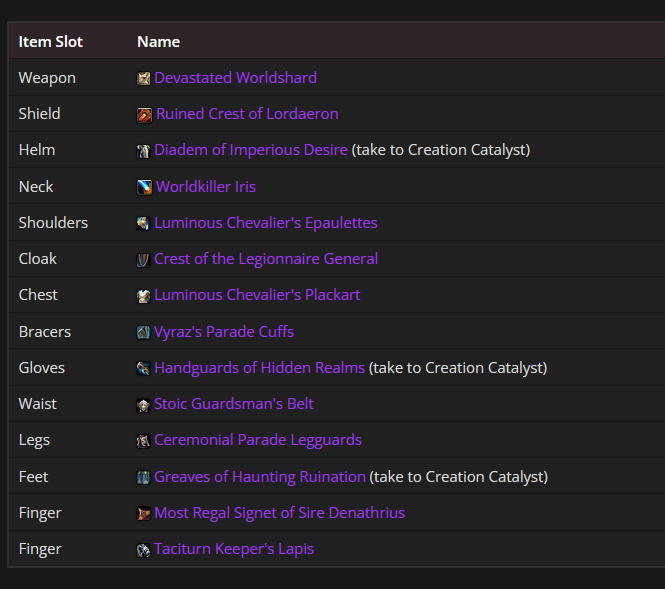
Task: Open the Greaves of Haunting Ruination link
Action: click(x=260, y=477)
